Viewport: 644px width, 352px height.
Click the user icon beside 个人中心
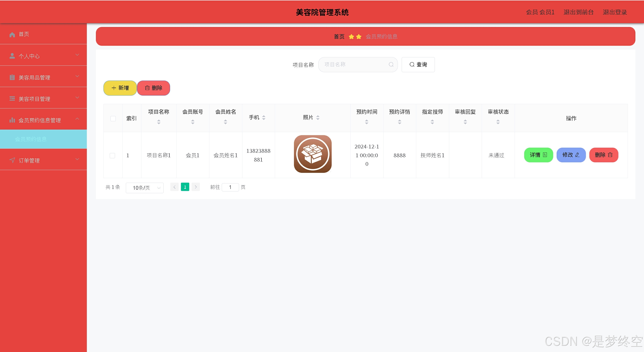[12, 56]
